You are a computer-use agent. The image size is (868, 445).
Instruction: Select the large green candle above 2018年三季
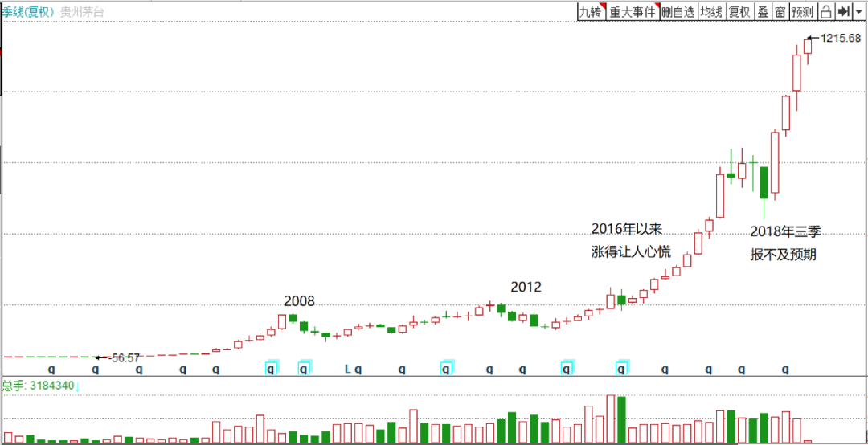click(764, 182)
